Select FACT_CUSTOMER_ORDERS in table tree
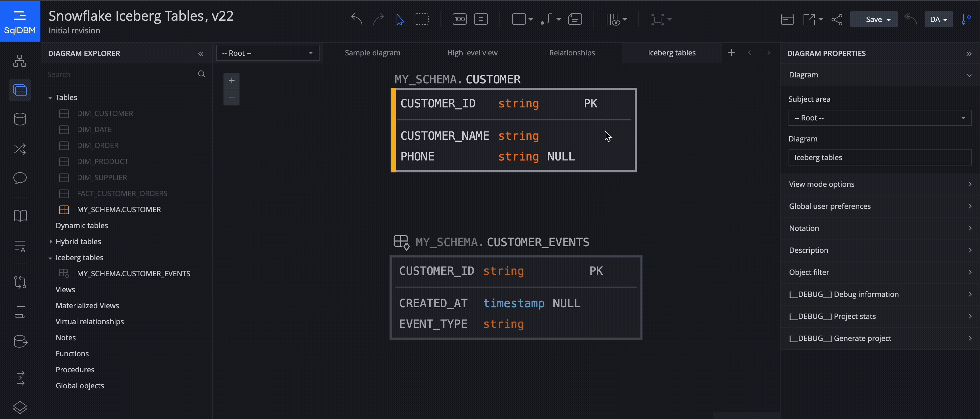The height and width of the screenshot is (419, 980). [x=122, y=194]
